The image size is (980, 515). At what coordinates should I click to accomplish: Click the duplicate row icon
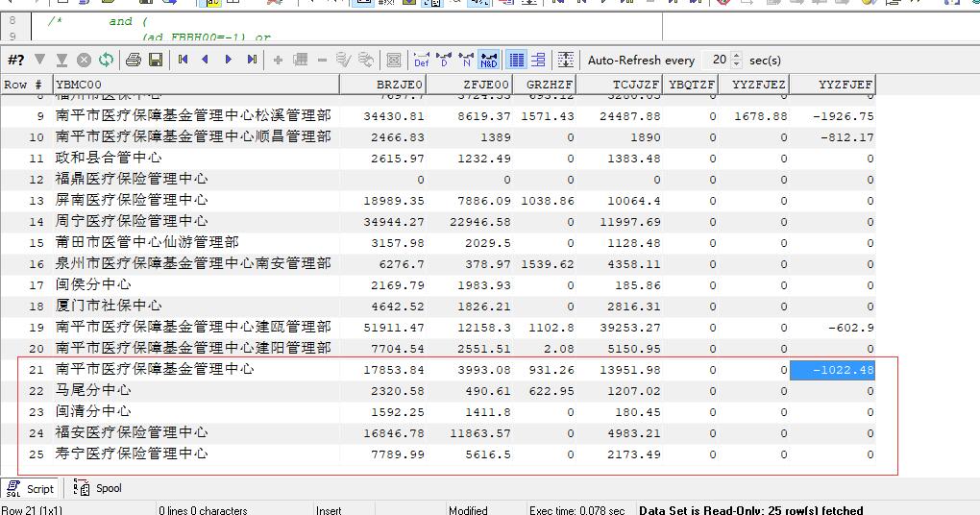point(301,60)
